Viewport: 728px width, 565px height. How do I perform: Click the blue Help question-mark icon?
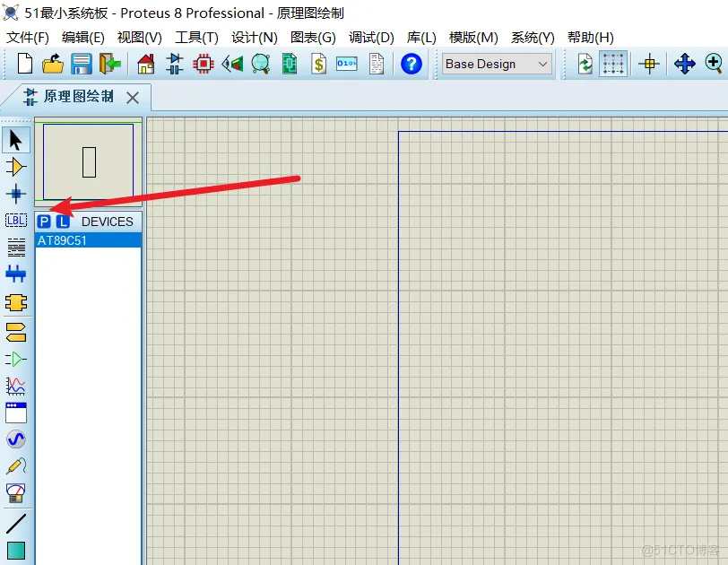pyautogui.click(x=412, y=64)
